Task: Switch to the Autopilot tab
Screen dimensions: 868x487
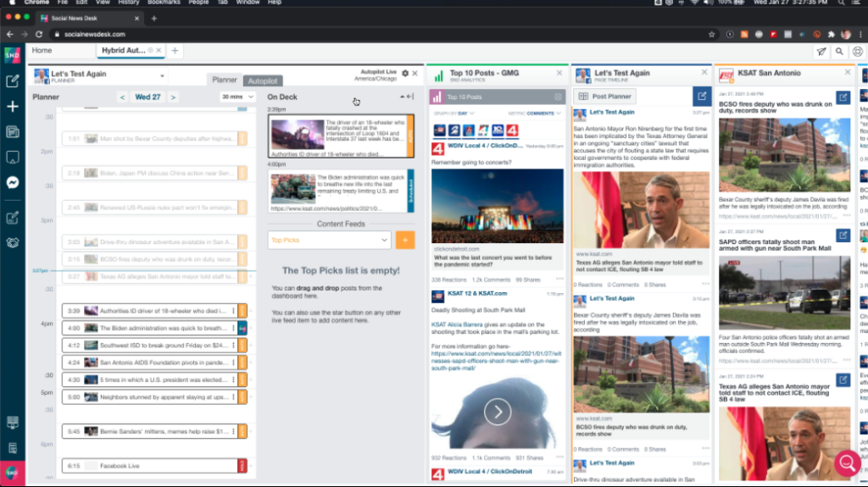Action: tap(263, 80)
